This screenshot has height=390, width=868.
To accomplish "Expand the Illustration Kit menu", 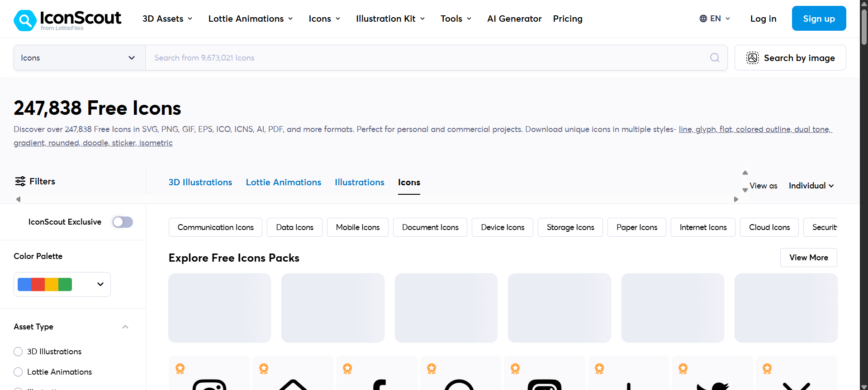I will pyautogui.click(x=390, y=19).
